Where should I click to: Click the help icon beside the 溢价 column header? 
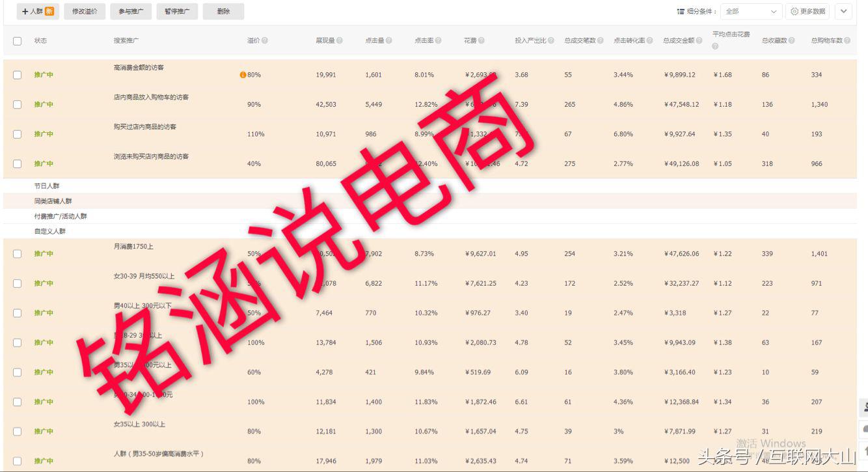[265, 40]
